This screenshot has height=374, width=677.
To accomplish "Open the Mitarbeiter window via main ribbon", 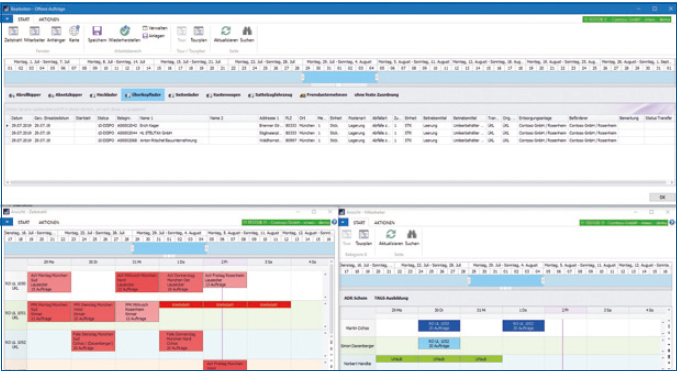I will pyautogui.click(x=34, y=34).
